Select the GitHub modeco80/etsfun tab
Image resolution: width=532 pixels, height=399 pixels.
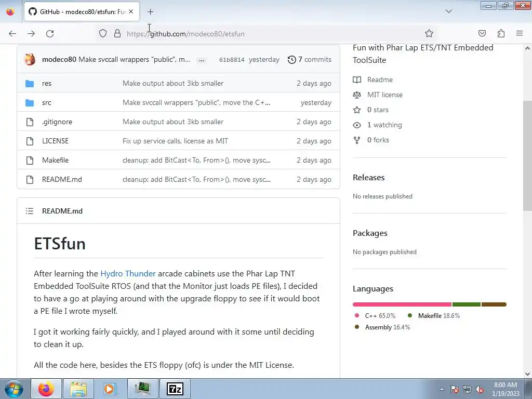pyautogui.click(x=82, y=12)
